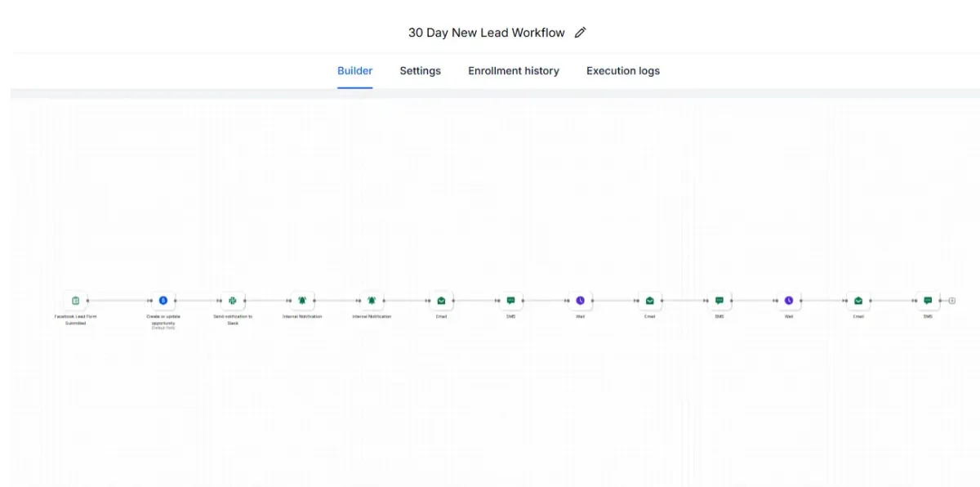Viewport: 980px width, 487px height.
Task: Select the first Email node after the notifications
Action: point(441,301)
